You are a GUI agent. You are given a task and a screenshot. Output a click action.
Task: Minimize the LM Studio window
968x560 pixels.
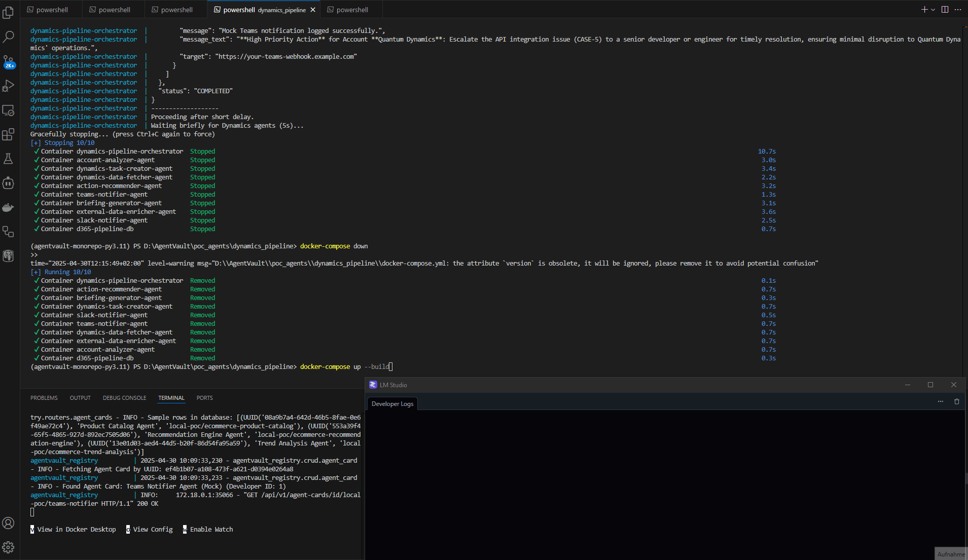908,385
